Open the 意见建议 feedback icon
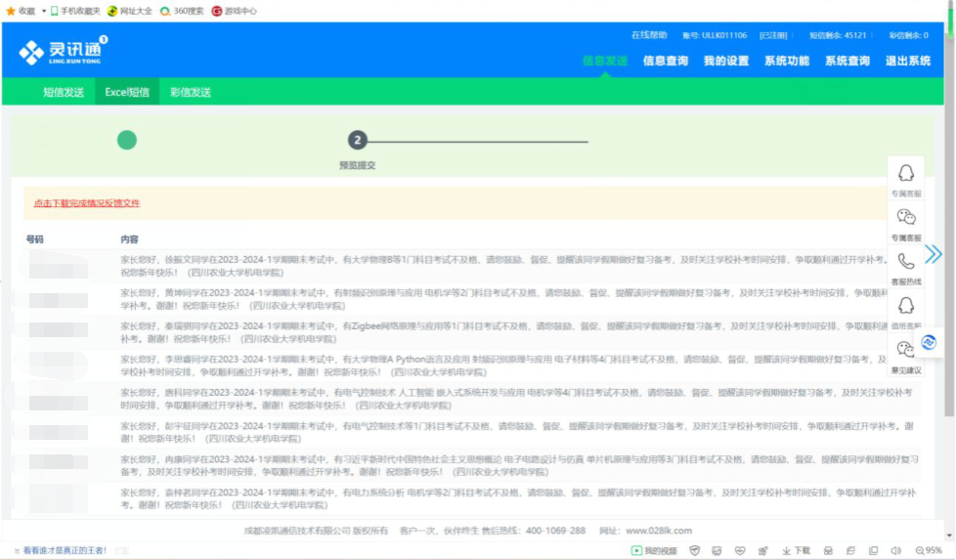 (x=906, y=349)
